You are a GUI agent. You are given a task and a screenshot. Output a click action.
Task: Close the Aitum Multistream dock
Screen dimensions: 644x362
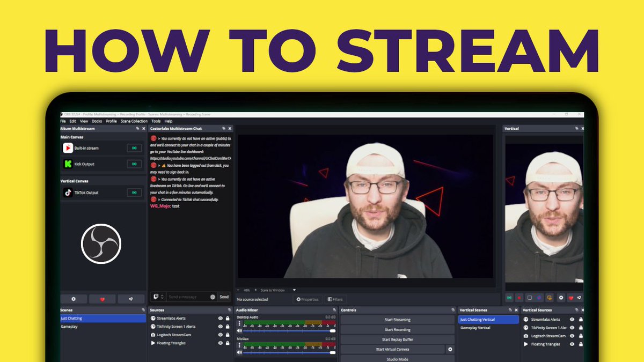[x=143, y=129]
